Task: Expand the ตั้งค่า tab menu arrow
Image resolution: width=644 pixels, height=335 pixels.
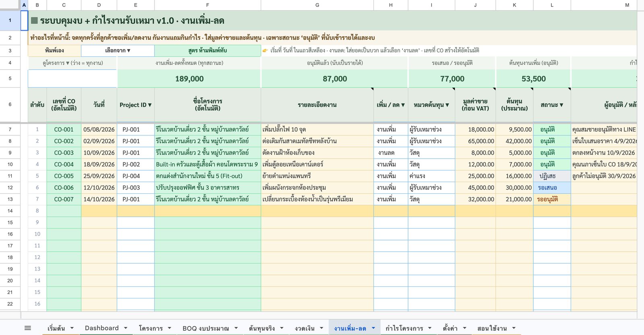Action: pos(464,328)
